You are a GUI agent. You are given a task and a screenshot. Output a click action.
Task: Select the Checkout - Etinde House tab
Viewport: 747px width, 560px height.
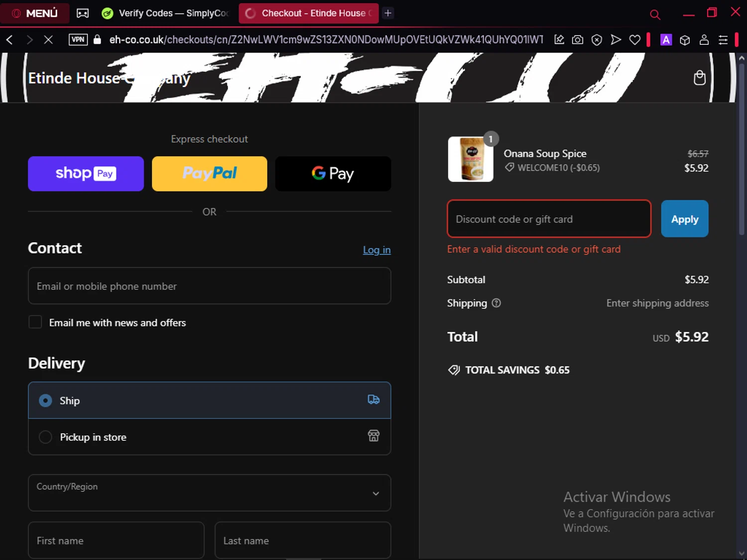pos(309,13)
